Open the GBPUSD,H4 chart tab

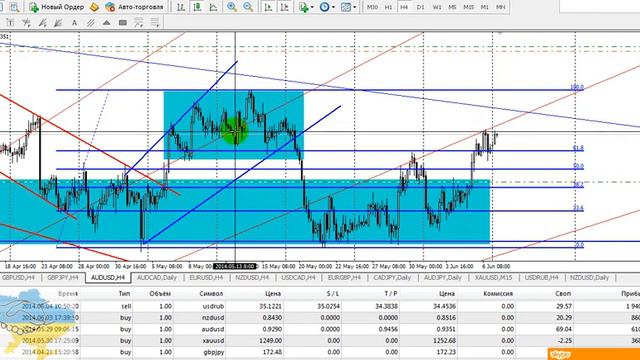coord(18,278)
